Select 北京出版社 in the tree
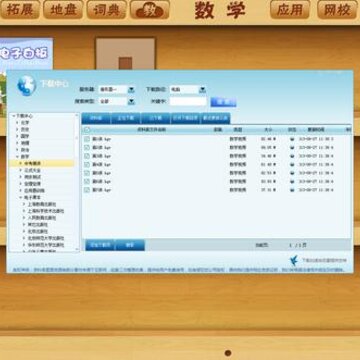Viewport: 360px width, 360px height. click(x=38, y=231)
